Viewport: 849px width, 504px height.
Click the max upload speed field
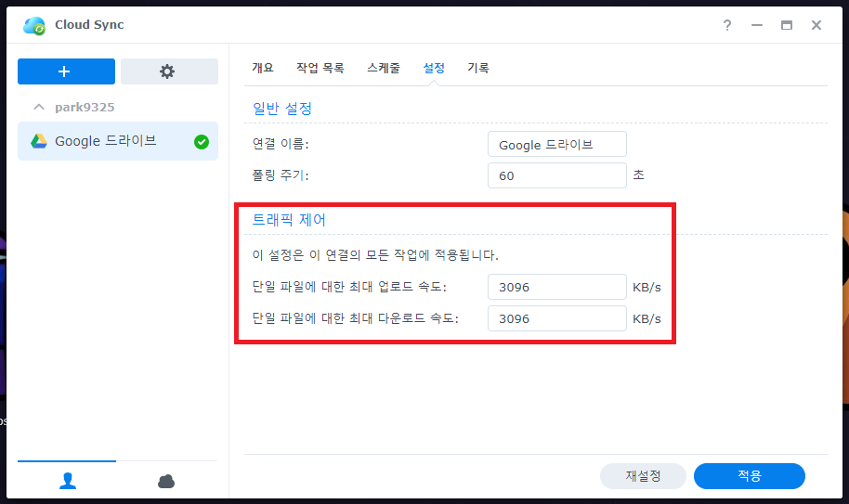coord(556,287)
